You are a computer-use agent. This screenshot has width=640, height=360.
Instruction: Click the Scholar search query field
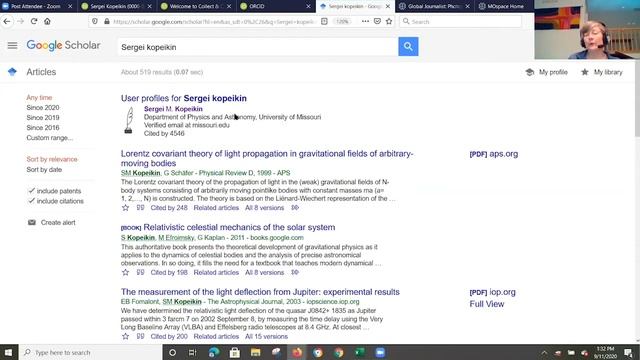tap(258, 47)
